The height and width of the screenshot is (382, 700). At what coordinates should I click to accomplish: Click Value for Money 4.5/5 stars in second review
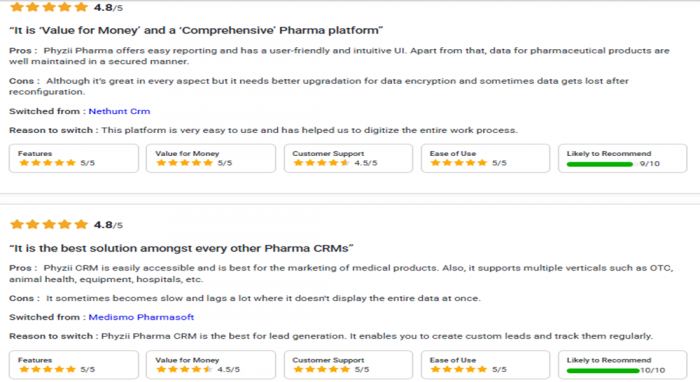point(184,369)
